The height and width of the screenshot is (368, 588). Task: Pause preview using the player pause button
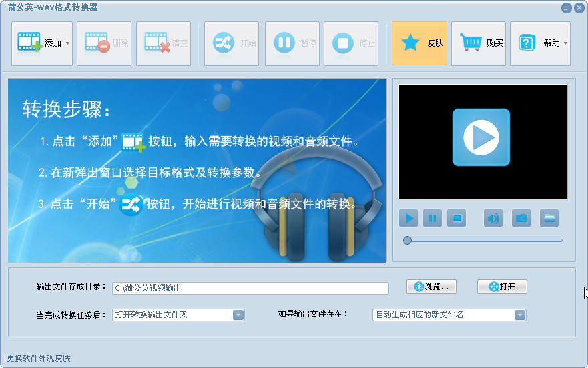[x=432, y=218]
